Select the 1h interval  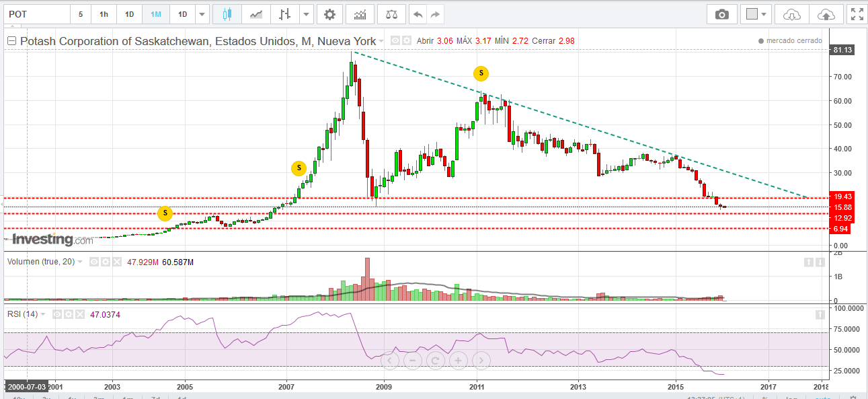coord(104,14)
